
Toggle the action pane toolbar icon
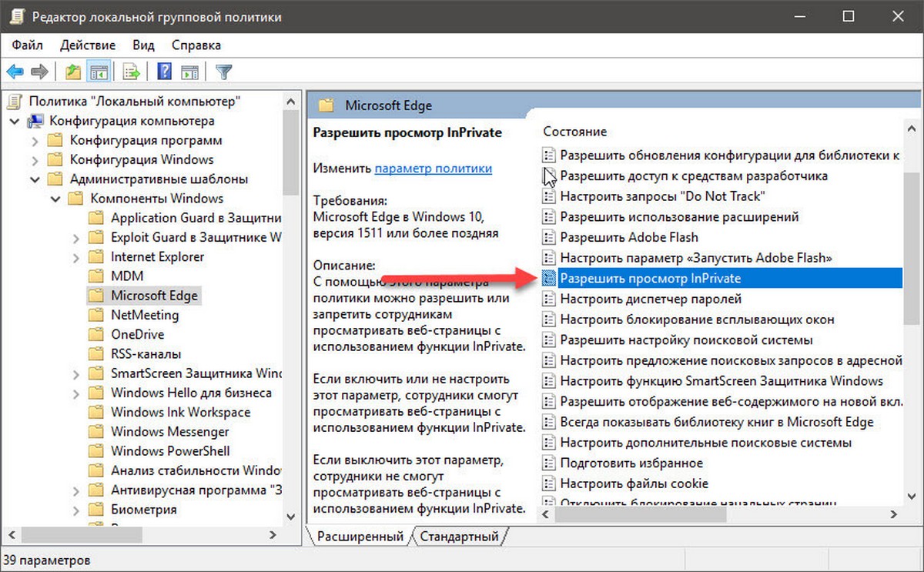tap(189, 72)
